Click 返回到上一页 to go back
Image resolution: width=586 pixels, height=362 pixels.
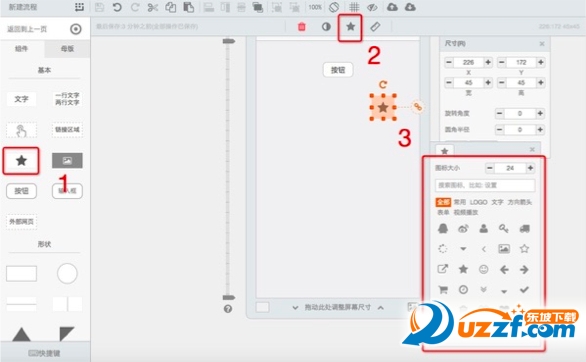[27, 29]
